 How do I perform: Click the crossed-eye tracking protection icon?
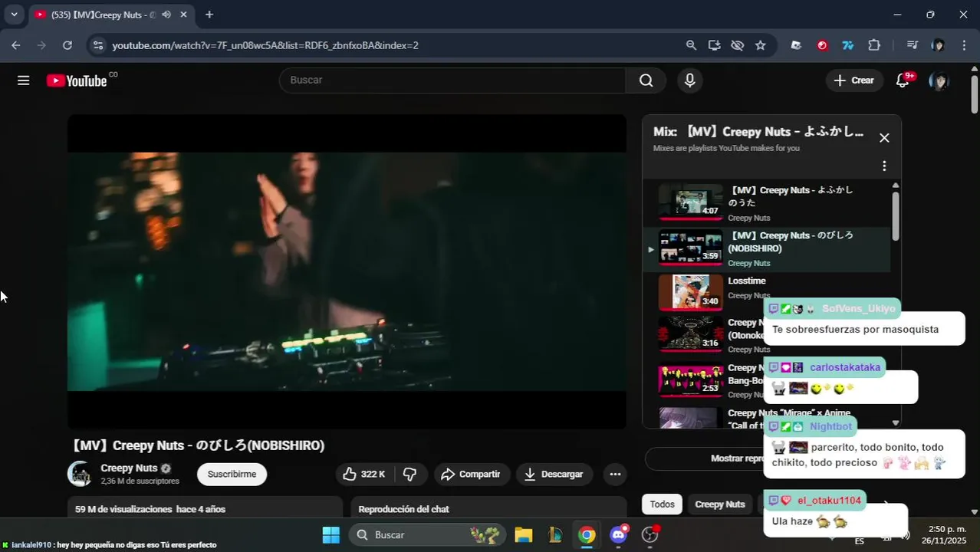click(x=738, y=45)
